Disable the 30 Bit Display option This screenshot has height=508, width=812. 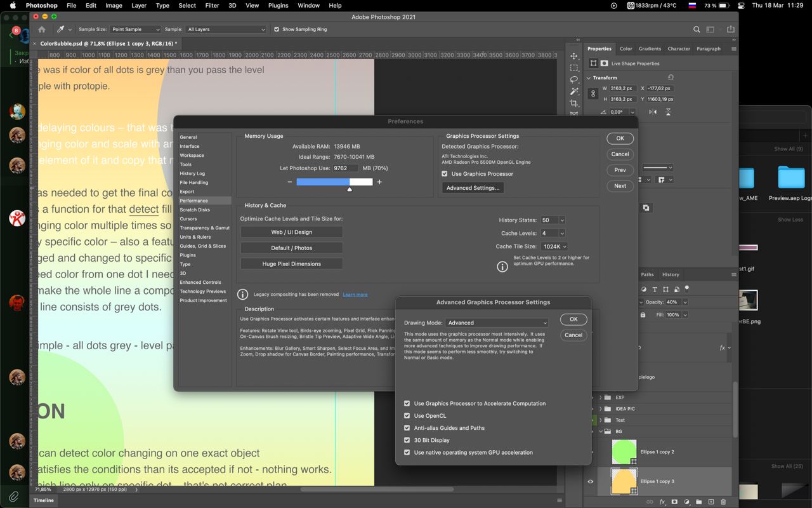[x=407, y=440]
